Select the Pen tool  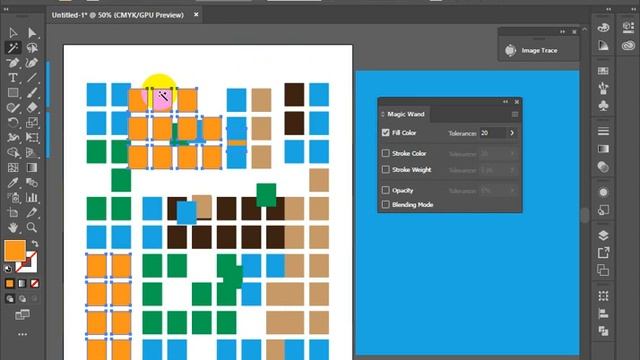click(13, 62)
